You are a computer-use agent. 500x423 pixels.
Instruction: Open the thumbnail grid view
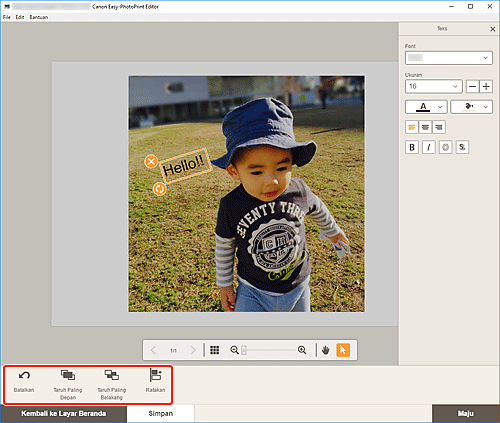(215, 350)
